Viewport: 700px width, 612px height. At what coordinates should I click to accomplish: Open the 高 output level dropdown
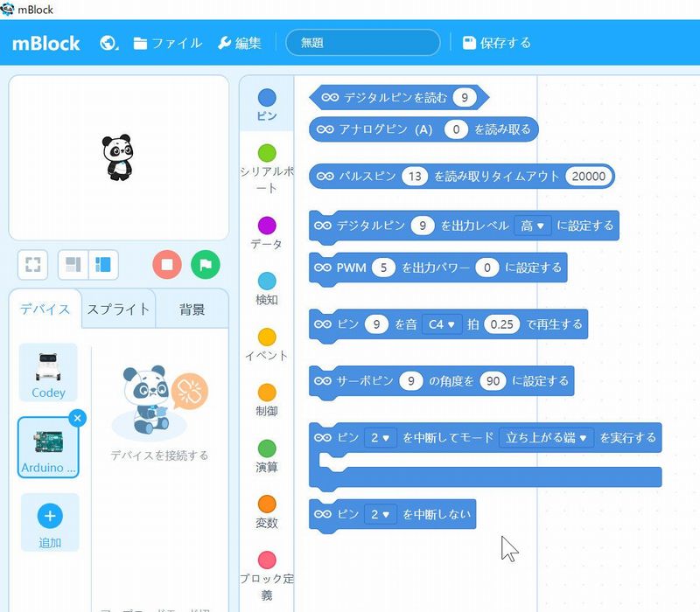[x=532, y=226]
